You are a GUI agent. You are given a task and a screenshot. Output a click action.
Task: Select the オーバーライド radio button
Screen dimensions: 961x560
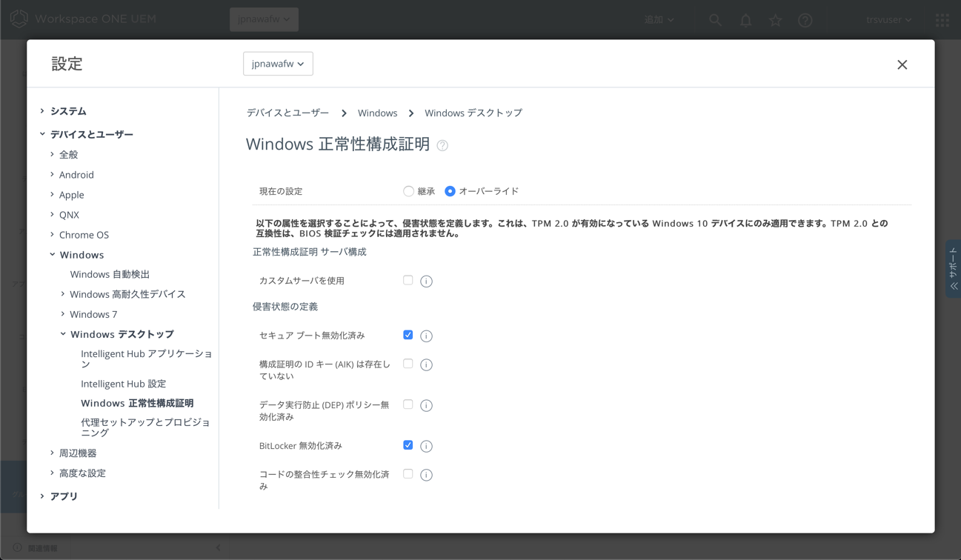pyautogui.click(x=450, y=191)
